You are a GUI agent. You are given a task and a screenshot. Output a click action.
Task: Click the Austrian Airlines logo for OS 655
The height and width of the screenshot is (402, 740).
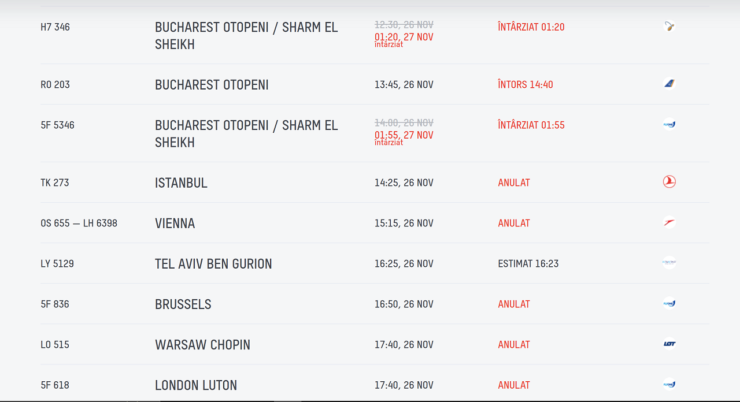(x=669, y=222)
